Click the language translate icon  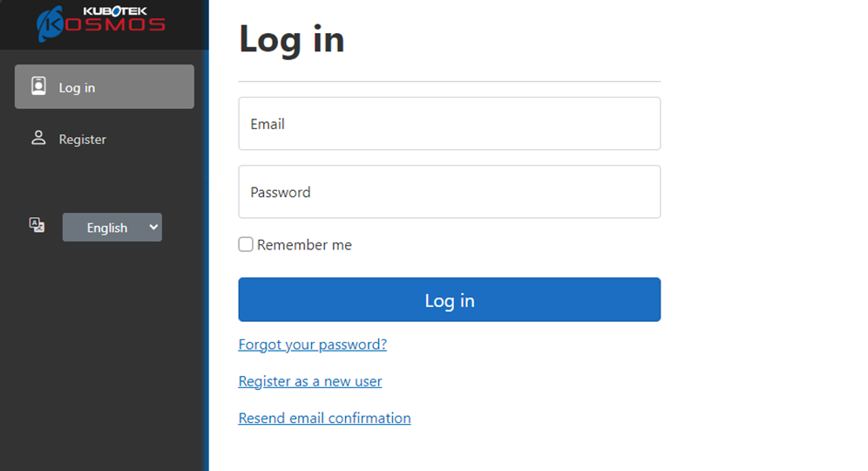[x=37, y=225]
